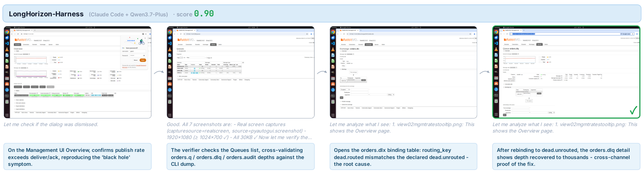The width and height of the screenshot is (644, 175).
Task: Open new tab plus in orders.dlq screenshot
Action: pyautogui.click(x=524, y=30)
